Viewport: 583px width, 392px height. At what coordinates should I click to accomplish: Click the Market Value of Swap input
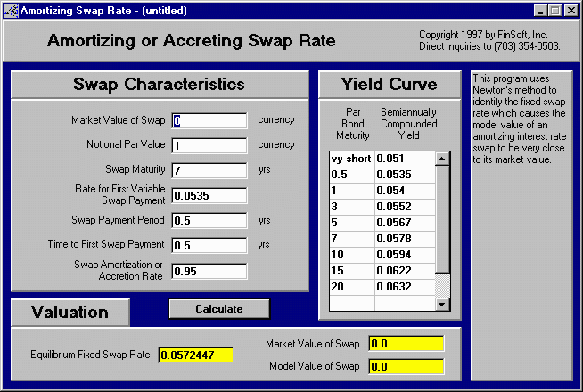point(209,120)
